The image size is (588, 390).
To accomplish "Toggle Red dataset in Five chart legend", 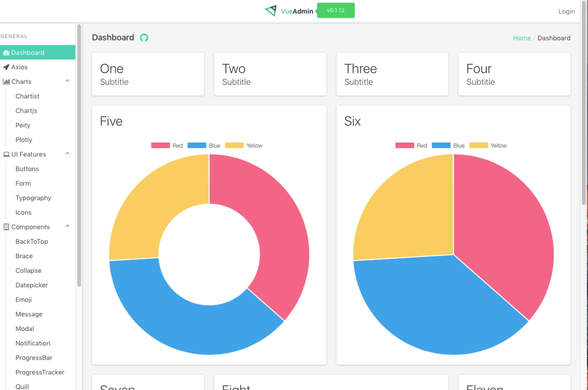I will (167, 146).
